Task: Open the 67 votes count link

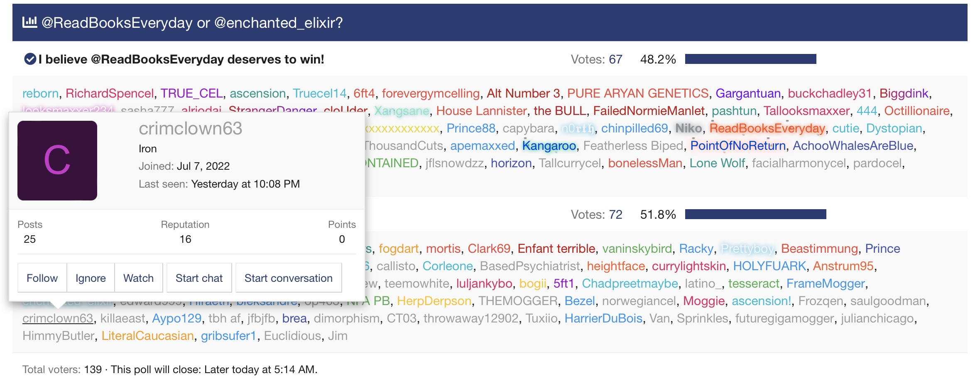Action: [x=615, y=59]
